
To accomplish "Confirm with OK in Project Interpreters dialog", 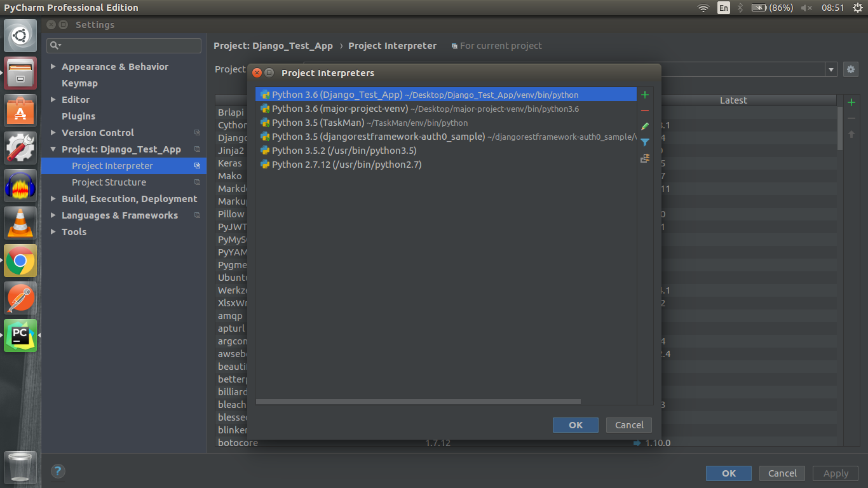I will (576, 425).
